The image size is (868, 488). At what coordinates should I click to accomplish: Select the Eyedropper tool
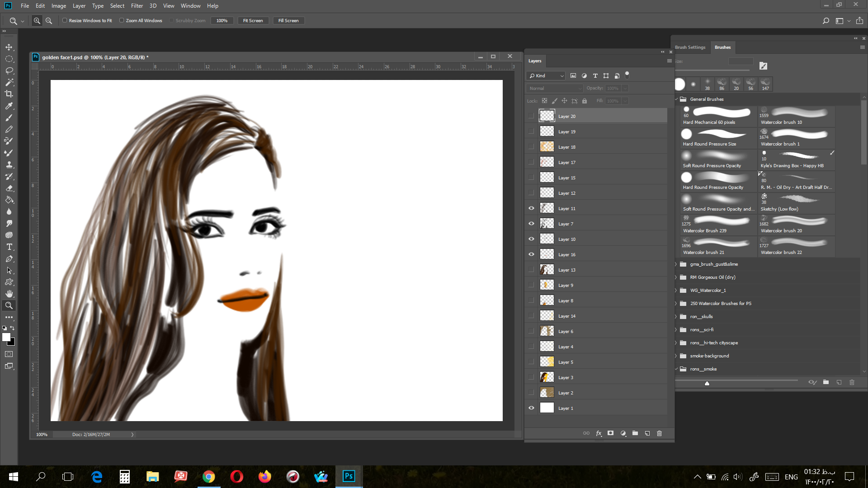click(x=9, y=106)
